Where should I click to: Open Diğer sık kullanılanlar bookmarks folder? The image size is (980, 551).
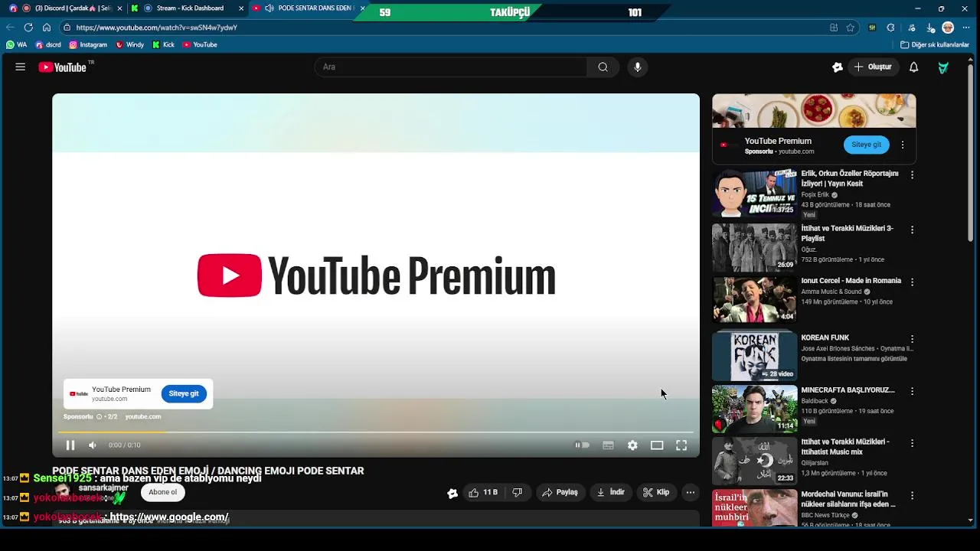(x=935, y=45)
